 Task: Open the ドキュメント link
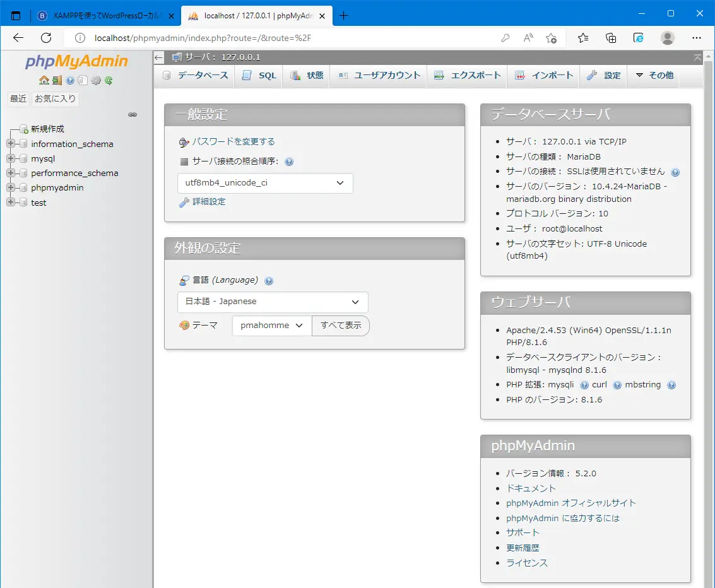click(531, 488)
